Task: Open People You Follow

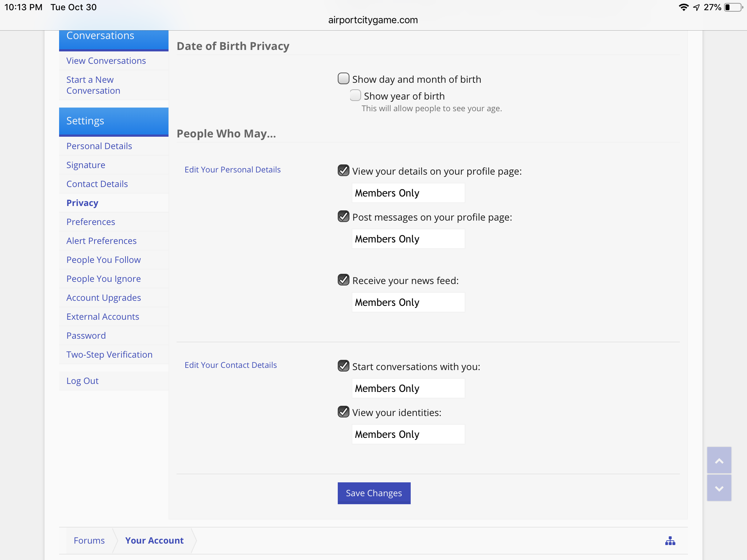Action: (114, 260)
